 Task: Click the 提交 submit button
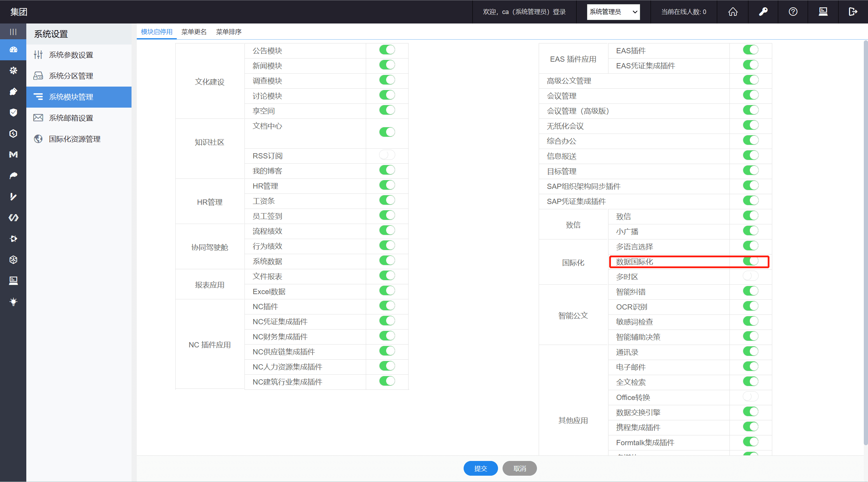pyautogui.click(x=480, y=468)
